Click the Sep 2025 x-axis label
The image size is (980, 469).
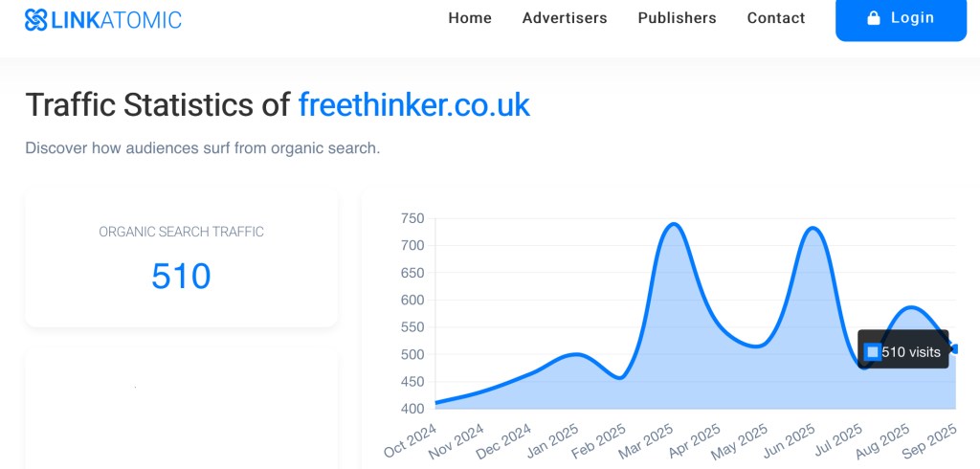click(x=932, y=442)
